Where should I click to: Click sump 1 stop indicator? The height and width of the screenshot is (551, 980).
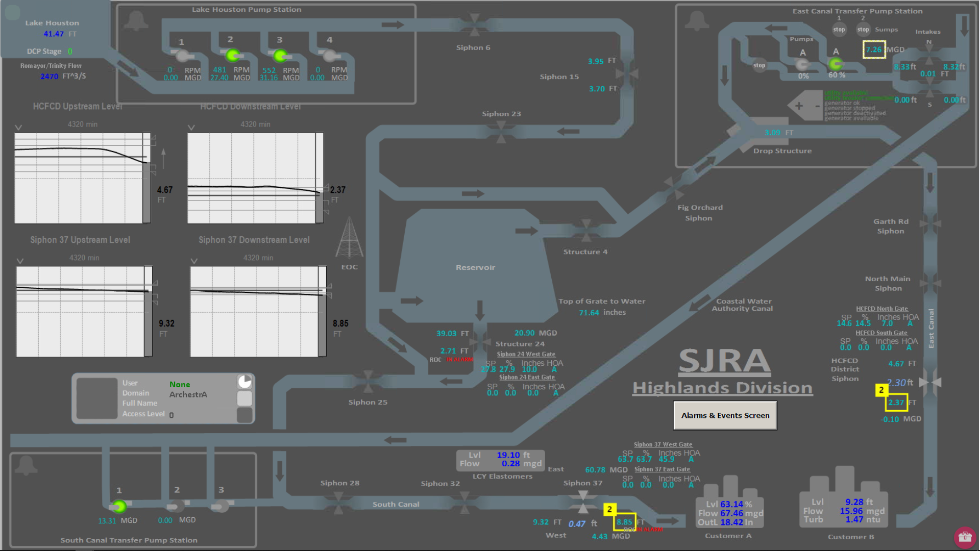839,30
